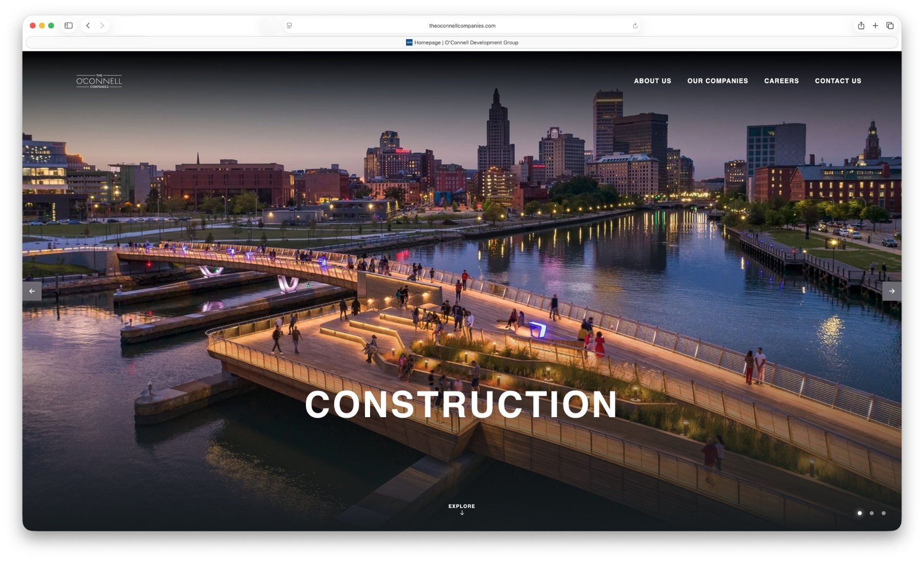The height and width of the screenshot is (561, 924).
Task: Open a new tab with plus icon
Action: [875, 26]
